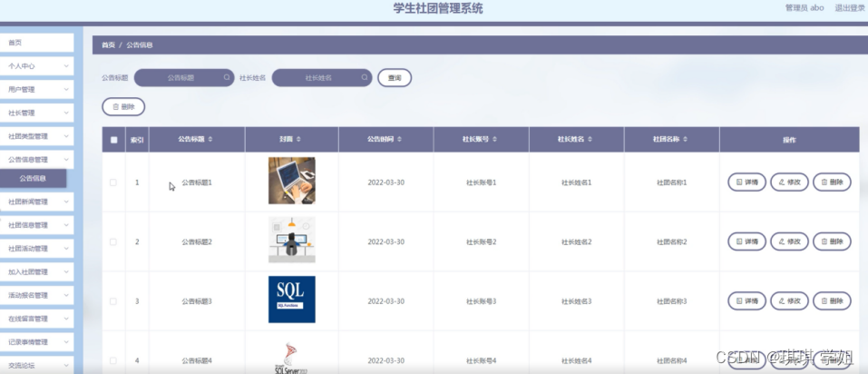Click 修改 for 公告标题1 row
The height and width of the screenshot is (374, 868).
pyautogui.click(x=789, y=182)
